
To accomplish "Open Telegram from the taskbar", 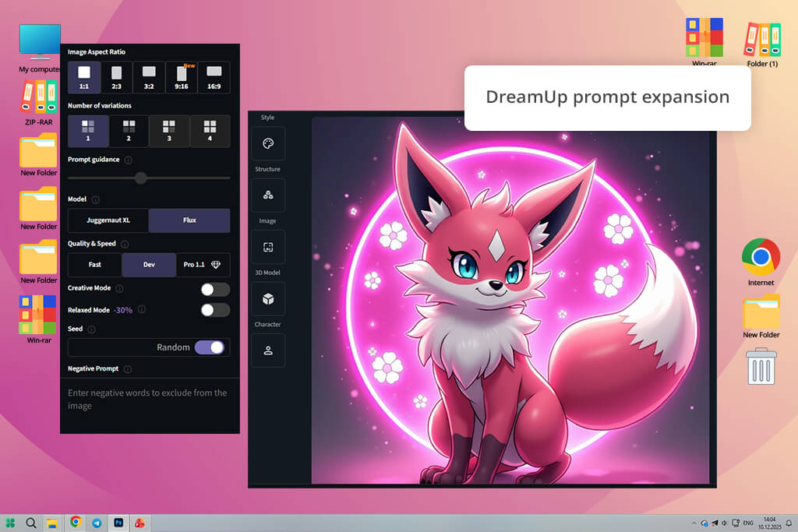I will [97, 523].
